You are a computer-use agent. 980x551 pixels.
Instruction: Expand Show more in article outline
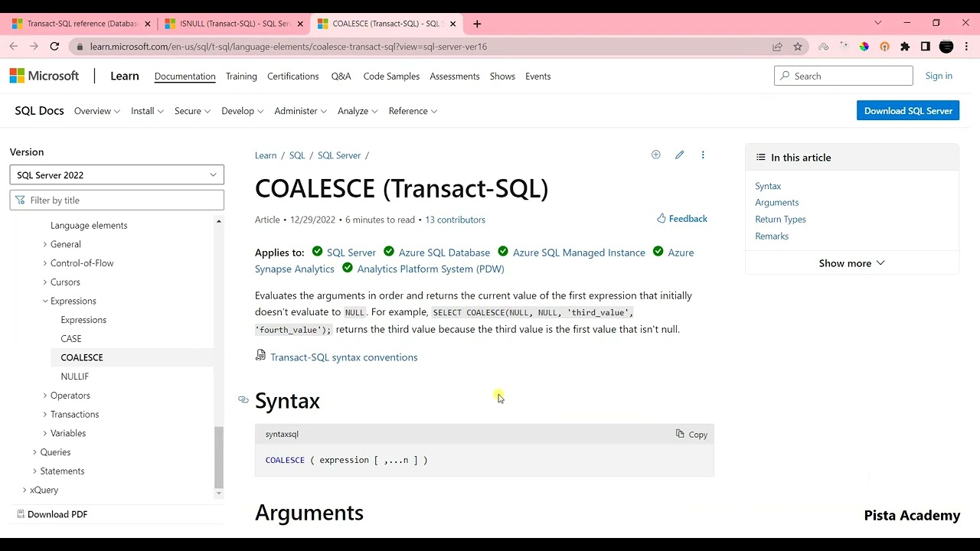click(x=851, y=263)
